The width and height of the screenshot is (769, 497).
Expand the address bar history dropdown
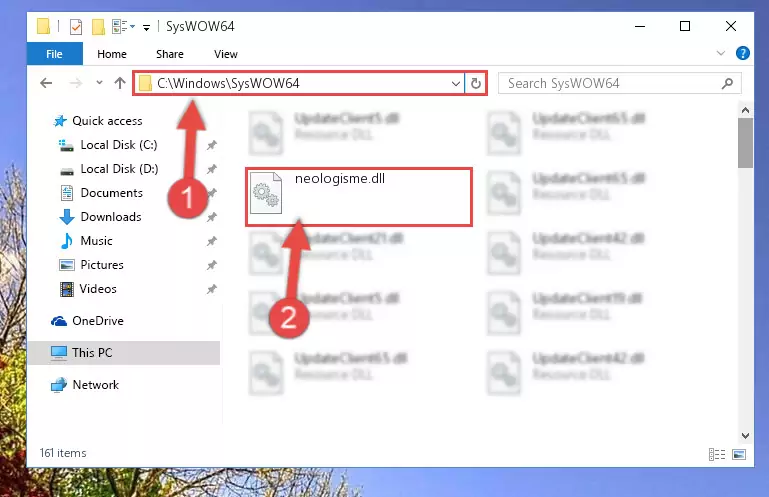456,83
